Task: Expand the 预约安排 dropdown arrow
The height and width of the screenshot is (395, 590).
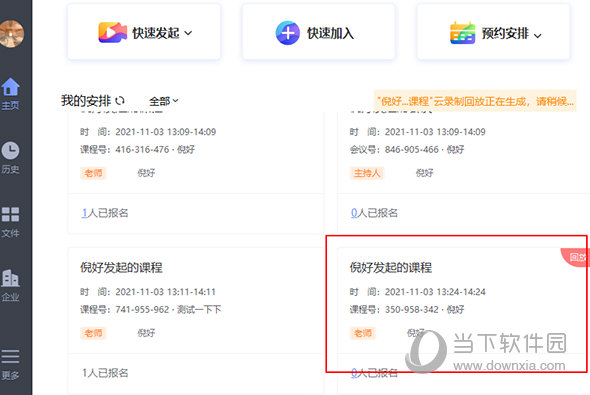Action: coord(538,36)
